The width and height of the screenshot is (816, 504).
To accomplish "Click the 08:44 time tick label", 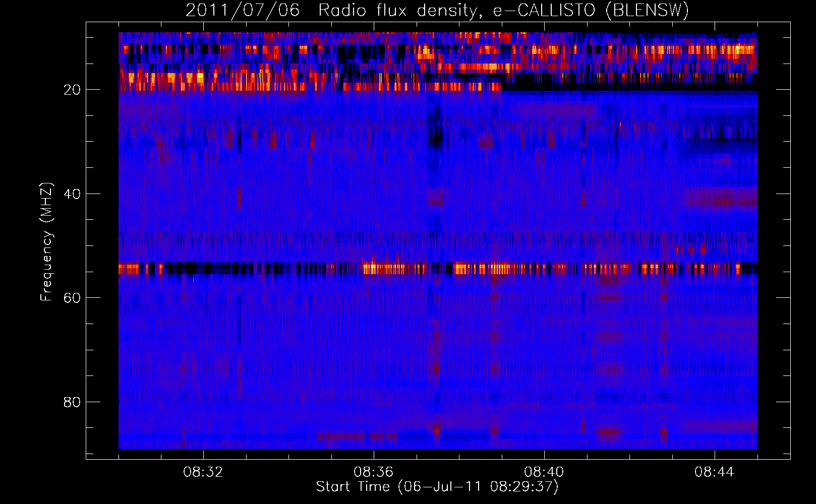I will [715, 472].
